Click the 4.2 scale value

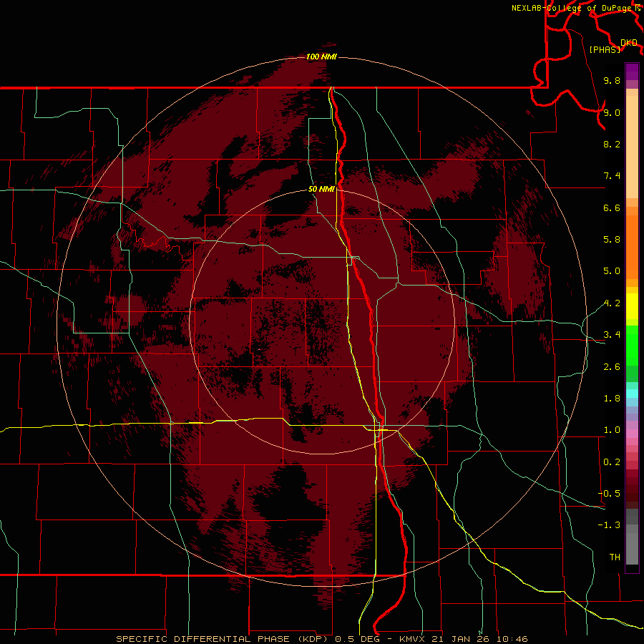point(612,303)
